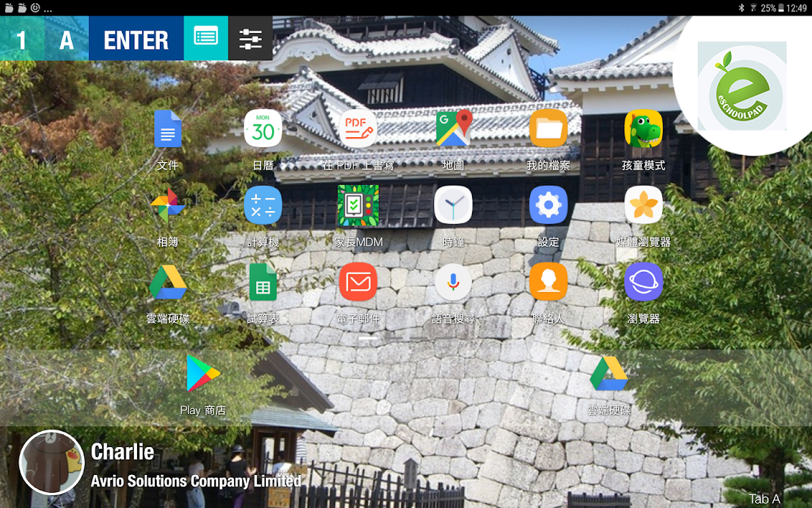
Task: Tap Avrio Solutions Company Limited text
Action: pyautogui.click(x=196, y=481)
